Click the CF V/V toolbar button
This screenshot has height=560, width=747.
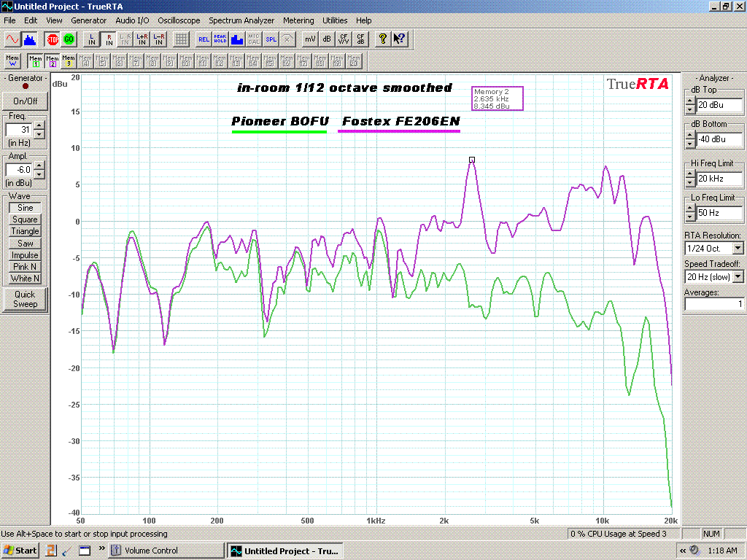point(344,39)
